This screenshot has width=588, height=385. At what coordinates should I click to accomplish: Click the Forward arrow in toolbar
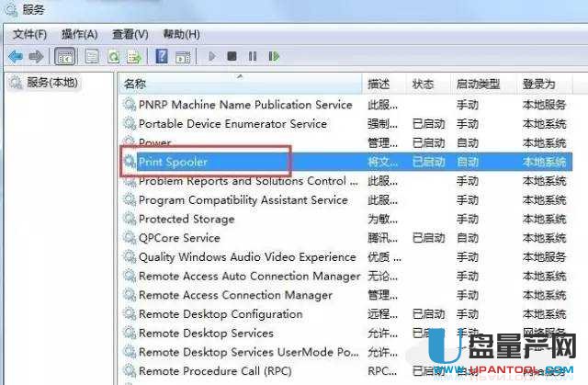coord(37,57)
